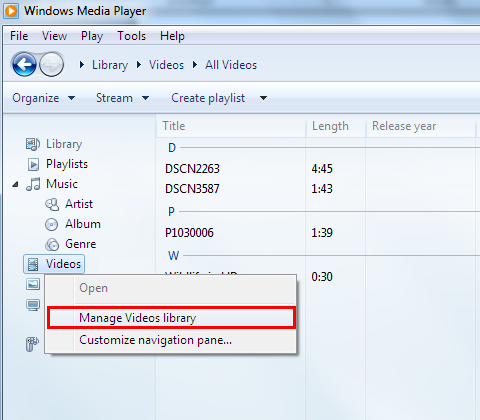
Task: Click the 0:30 length value
Action: [x=322, y=277]
